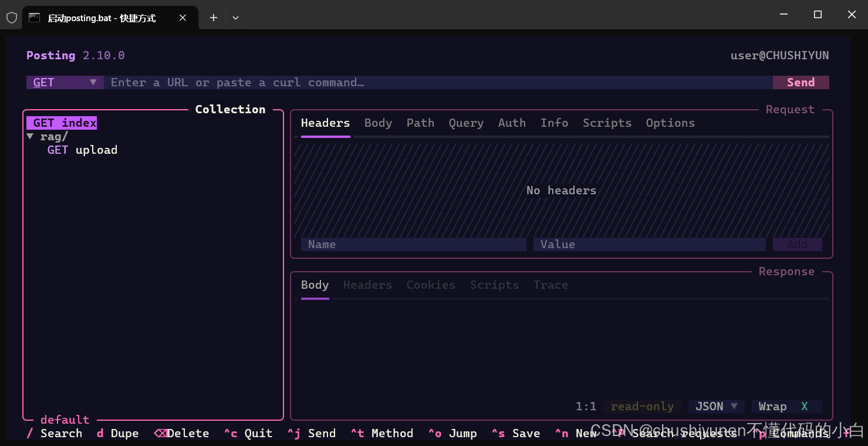
Task: Select the response Trace tab
Action: pos(550,285)
